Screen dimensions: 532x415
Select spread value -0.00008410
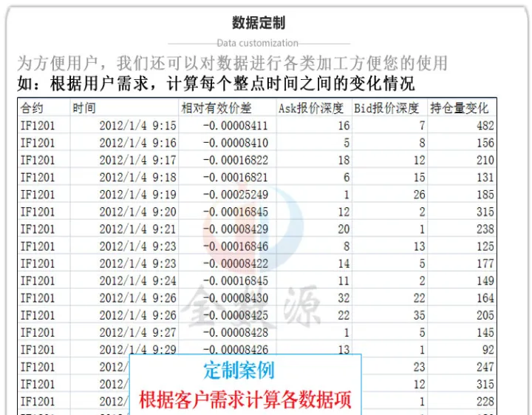(236, 143)
